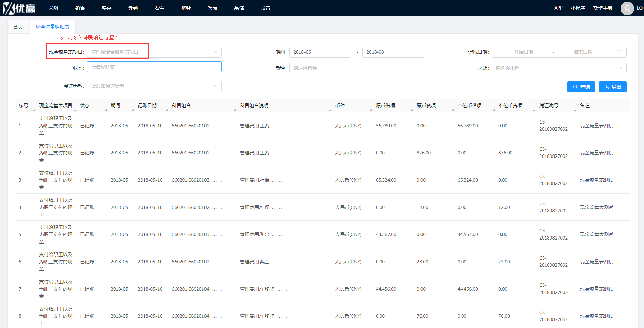The height and width of the screenshot is (328, 644).
Task: Click 660201.66020103 cell in row 6
Action: coord(197,262)
